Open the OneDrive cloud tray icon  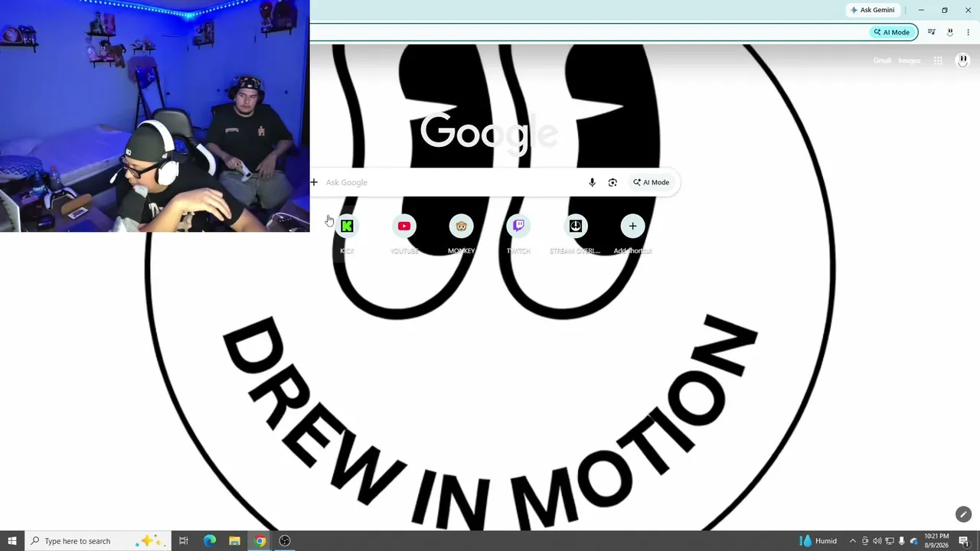914,541
